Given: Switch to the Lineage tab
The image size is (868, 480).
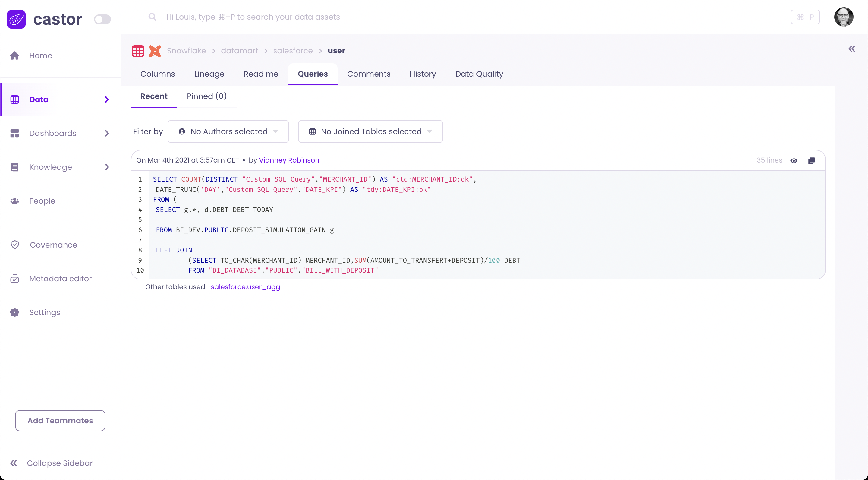Looking at the screenshot, I should pyautogui.click(x=209, y=74).
